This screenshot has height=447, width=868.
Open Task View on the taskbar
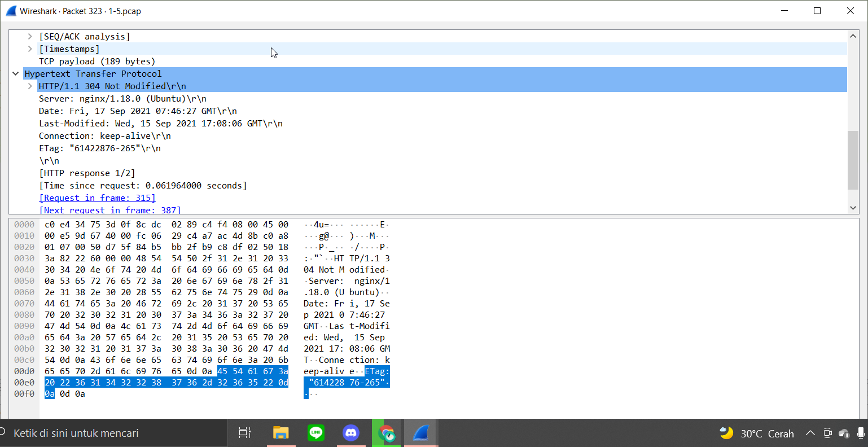[244, 432]
